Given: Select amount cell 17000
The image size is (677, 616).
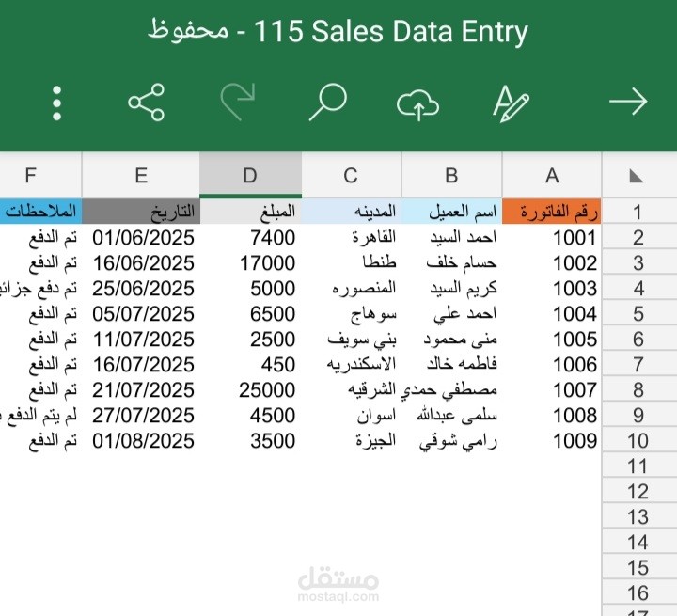Looking at the screenshot, I should point(250,262).
